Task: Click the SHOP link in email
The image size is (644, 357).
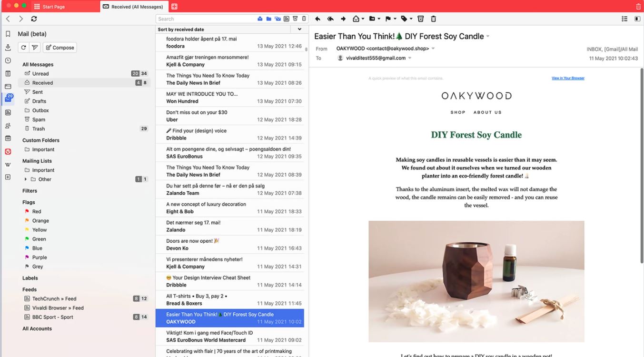Action: [x=458, y=112]
